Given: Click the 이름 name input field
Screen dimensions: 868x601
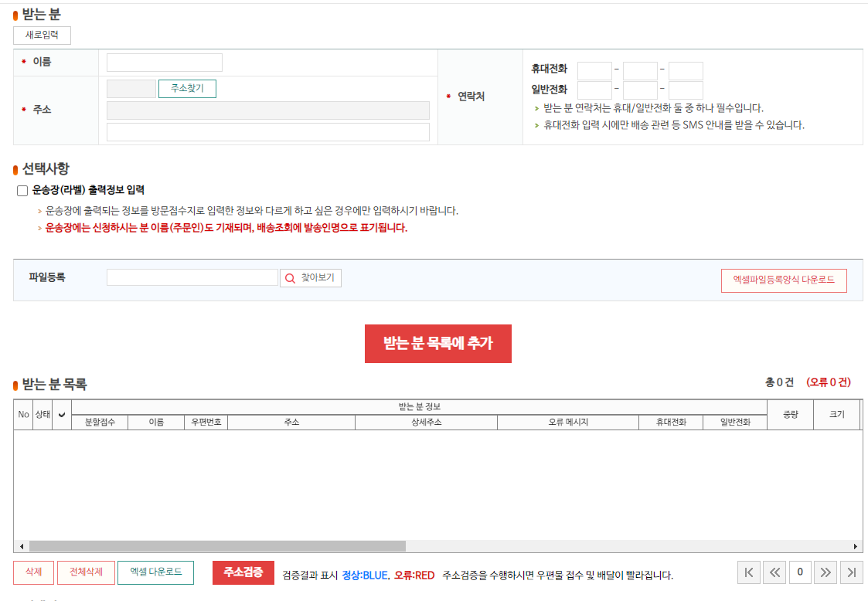Looking at the screenshot, I should (x=164, y=62).
